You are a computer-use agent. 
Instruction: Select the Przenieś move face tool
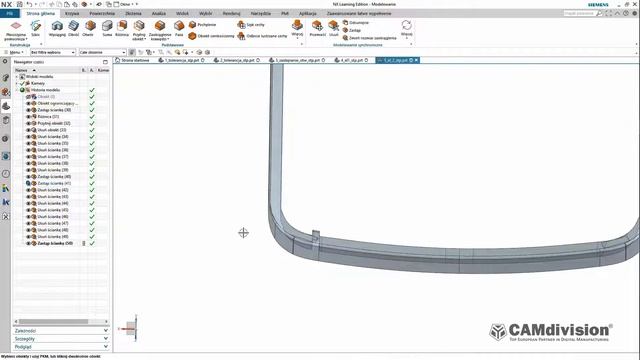(318, 29)
